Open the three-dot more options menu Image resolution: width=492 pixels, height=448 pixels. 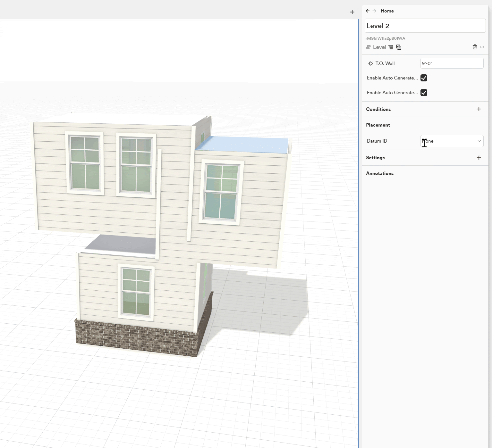point(482,47)
